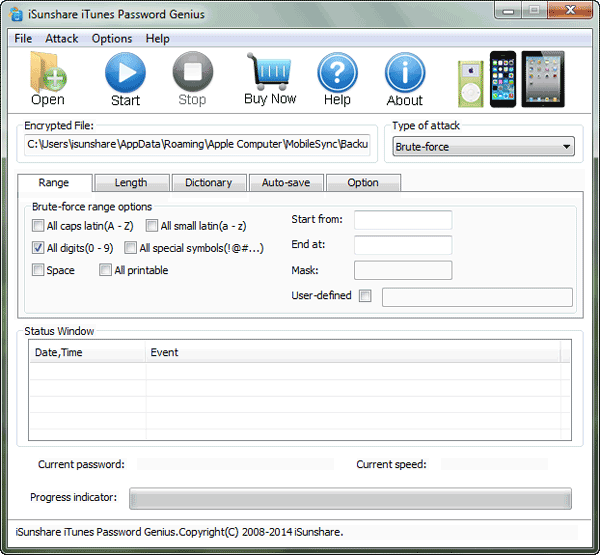Switch to the Dictionary tab
Viewport: 600px width, 555px height.
coord(208,183)
